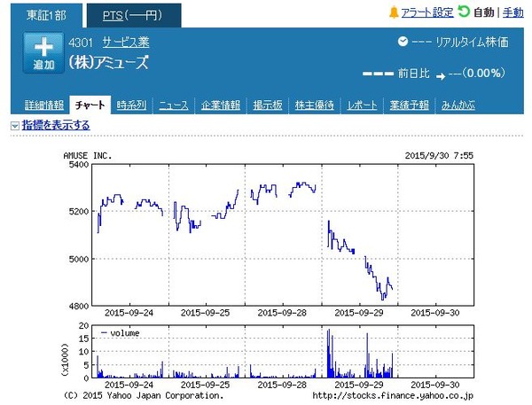Open the 株主優待 tab
532x405 pixels.
coord(314,105)
